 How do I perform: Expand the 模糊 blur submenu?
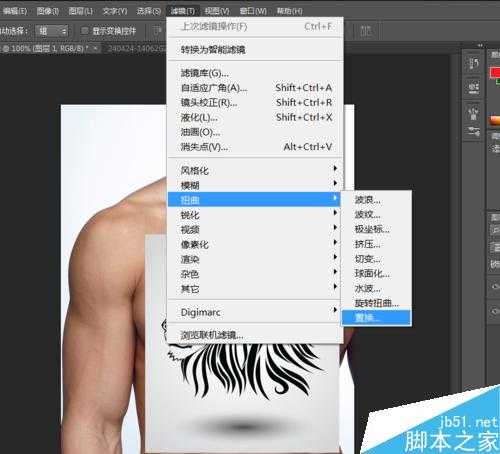click(x=255, y=185)
